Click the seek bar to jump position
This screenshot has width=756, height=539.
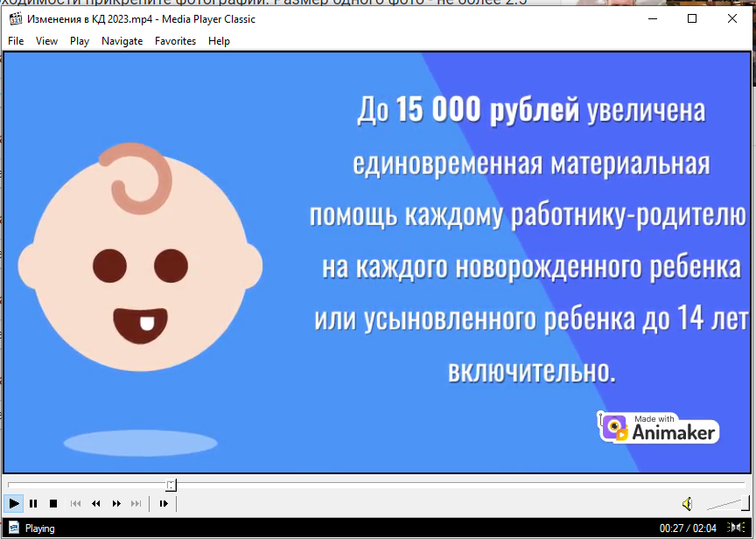click(394, 485)
